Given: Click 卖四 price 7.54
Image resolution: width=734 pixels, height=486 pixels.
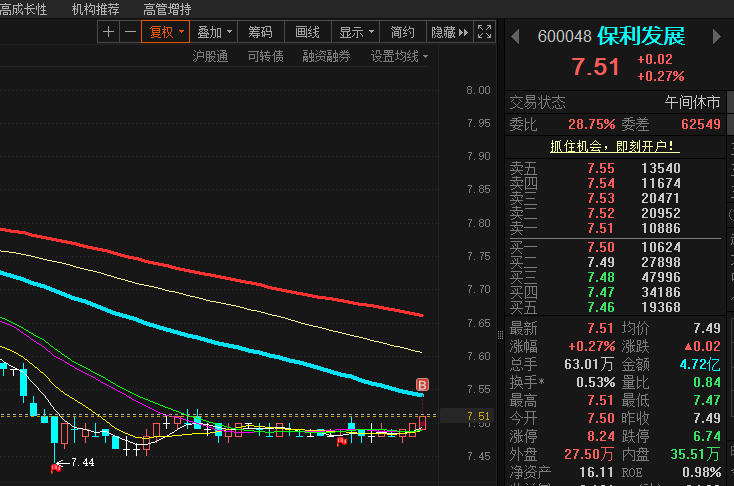Looking at the screenshot, I should tap(601, 183).
